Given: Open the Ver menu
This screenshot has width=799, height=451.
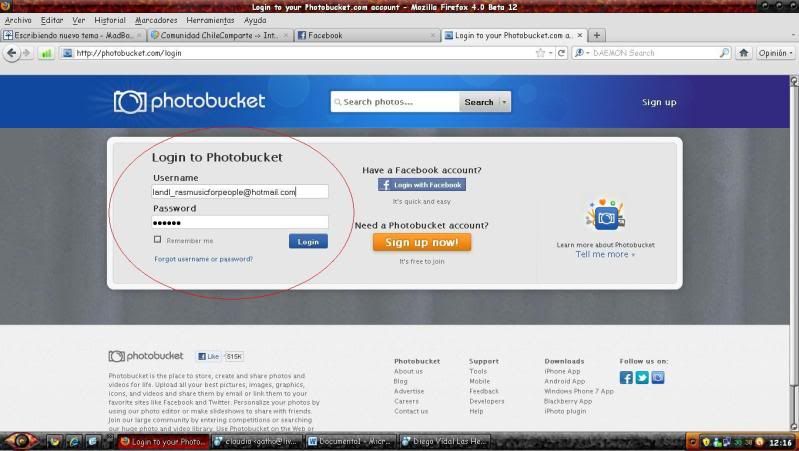Looking at the screenshot, I should (78, 20).
